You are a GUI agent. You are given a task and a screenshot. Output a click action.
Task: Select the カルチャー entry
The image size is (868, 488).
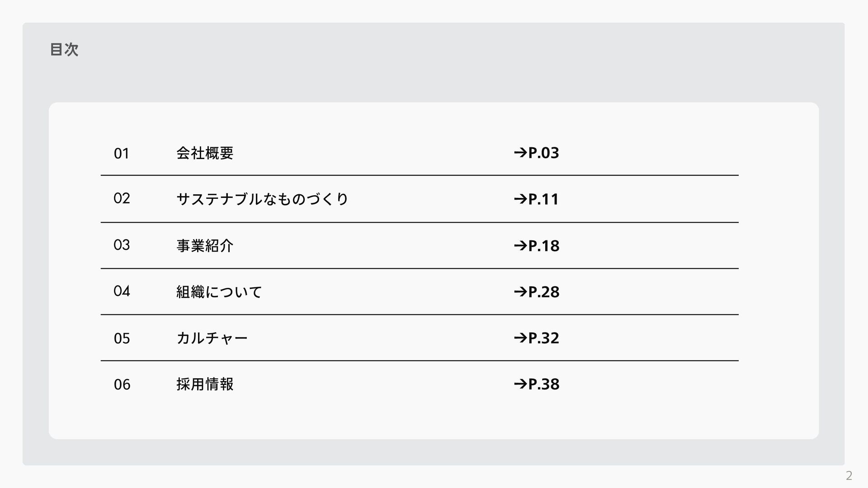point(212,338)
